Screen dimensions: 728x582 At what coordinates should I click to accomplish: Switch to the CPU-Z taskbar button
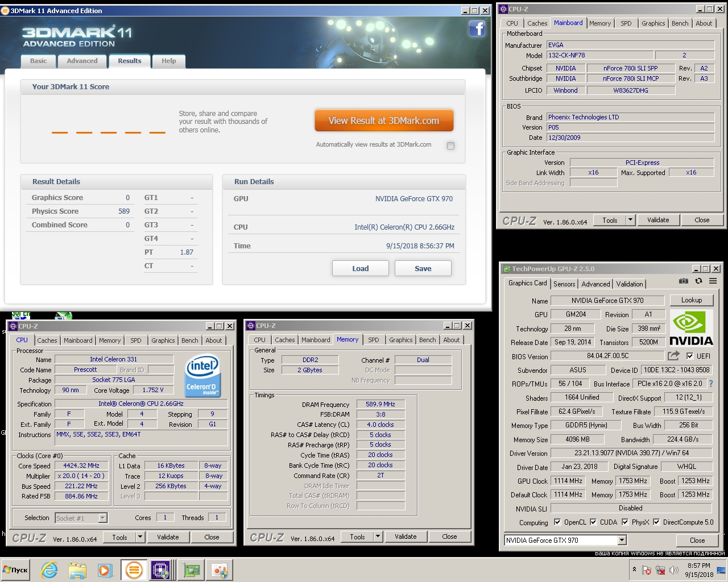click(160, 570)
